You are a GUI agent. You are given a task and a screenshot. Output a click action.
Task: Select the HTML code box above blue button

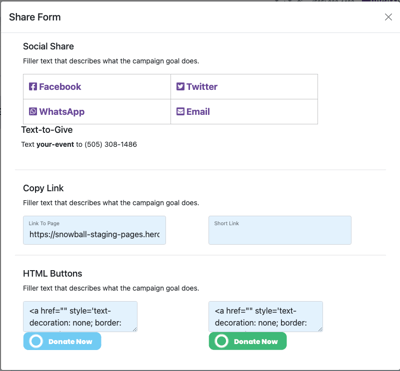pyautogui.click(x=80, y=316)
